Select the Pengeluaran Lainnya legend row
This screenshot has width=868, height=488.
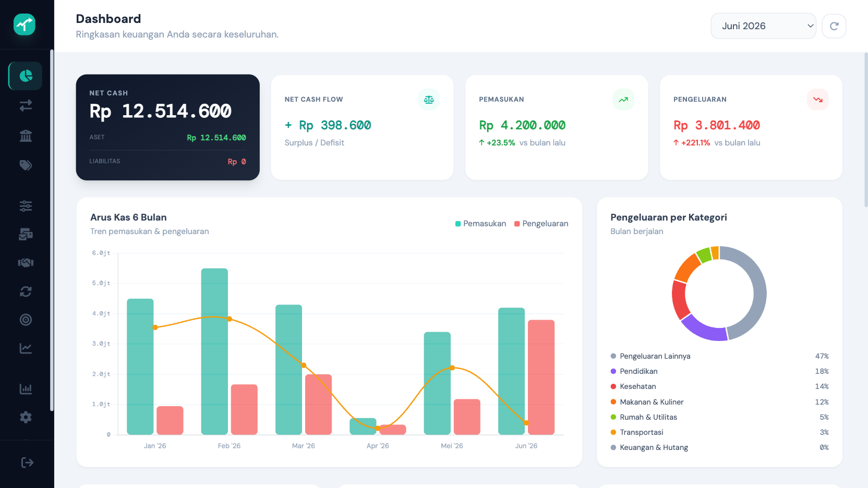pos(719,356)
